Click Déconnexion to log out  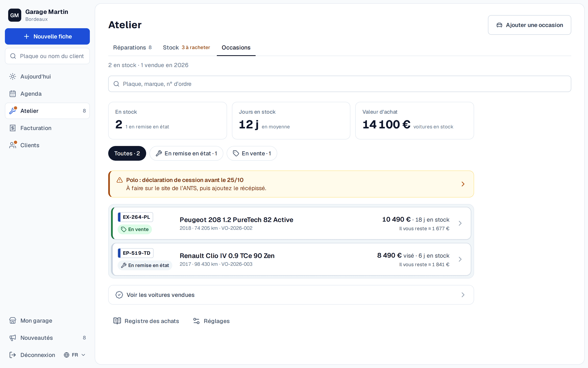[32, 355]
